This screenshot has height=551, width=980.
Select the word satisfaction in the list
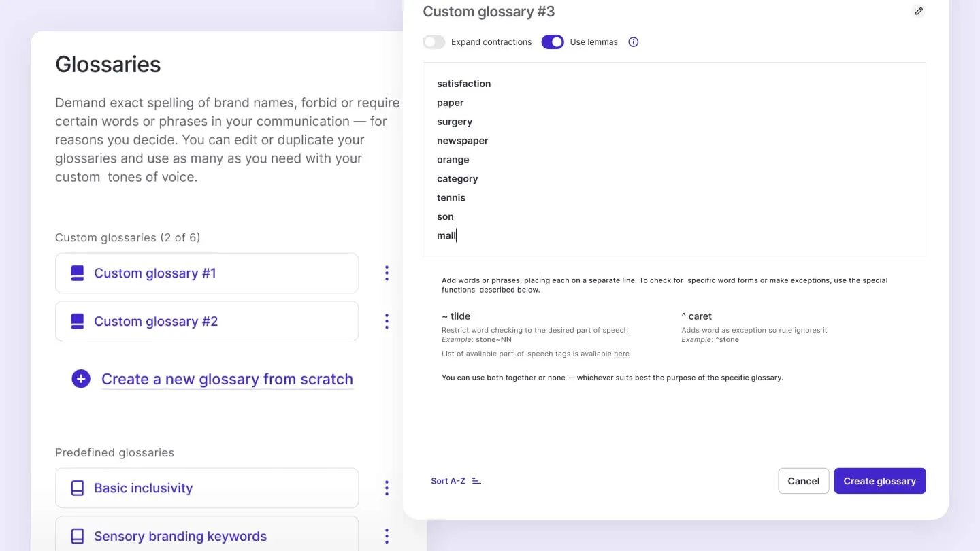(x=463, y=83)
